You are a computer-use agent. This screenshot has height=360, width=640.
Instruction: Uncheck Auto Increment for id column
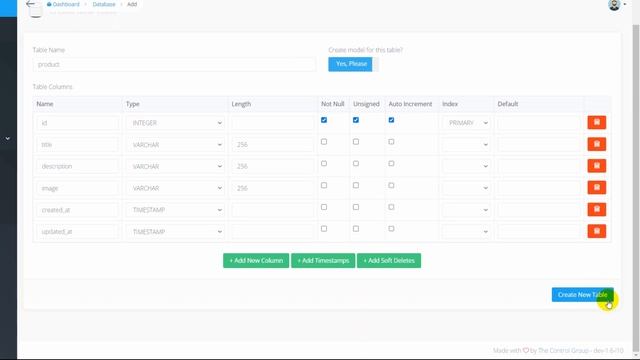(x=391, y=120)
